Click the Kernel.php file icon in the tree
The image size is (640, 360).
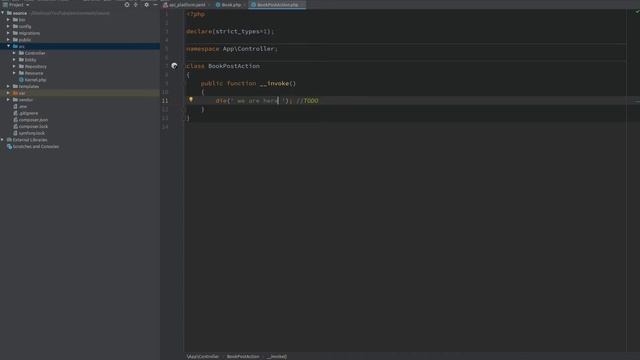click(21, 80)
